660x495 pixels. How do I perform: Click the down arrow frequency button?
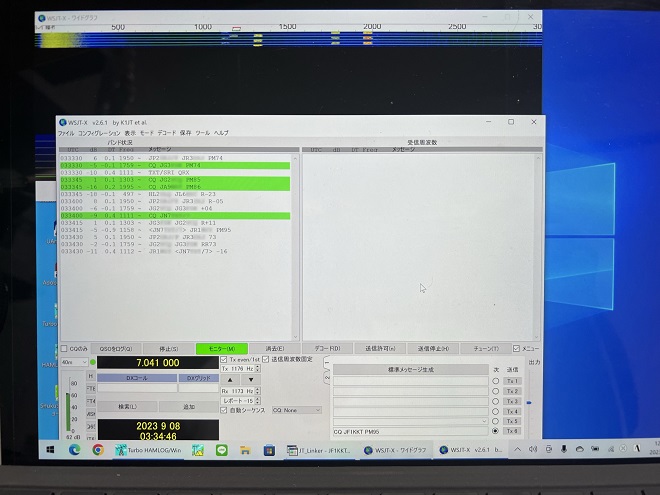(251, 379)
